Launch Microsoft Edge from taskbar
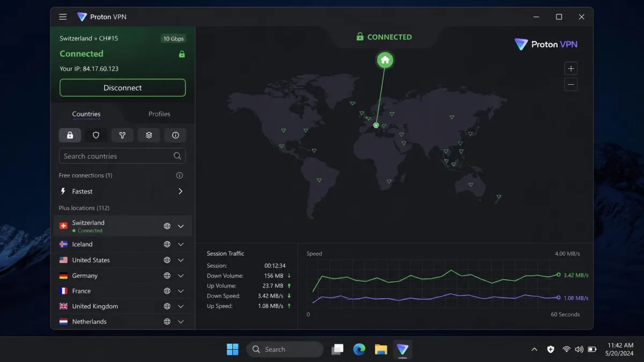Screen dimensions: 644x362 tap(359, 349)
